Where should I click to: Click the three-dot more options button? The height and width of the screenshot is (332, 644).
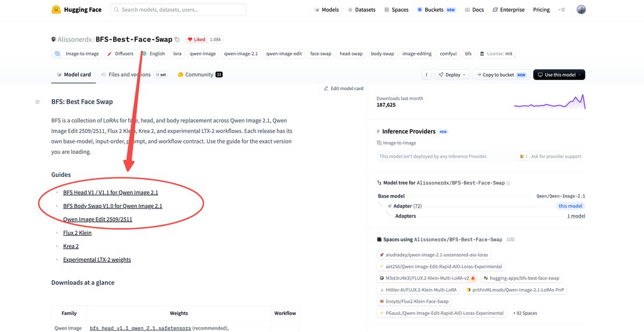coord(426,75)
